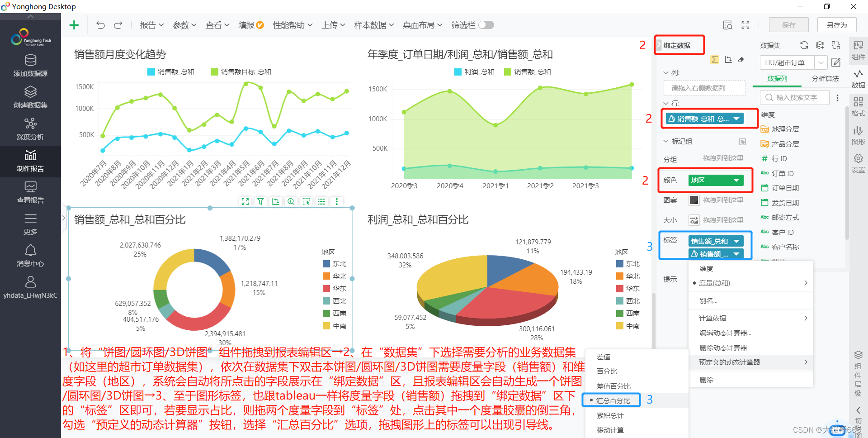
Task: Open the LIU/超市订单 dataset dropdown
Action: [x=821, y=62]
